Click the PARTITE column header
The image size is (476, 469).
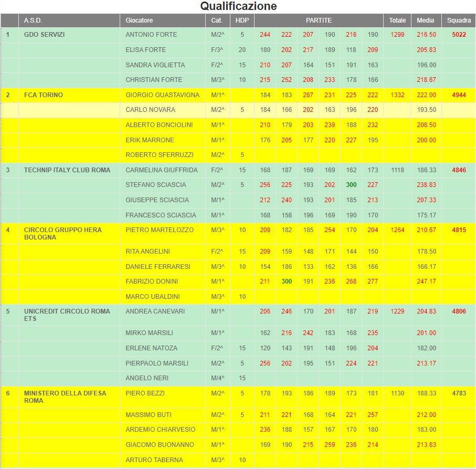(319, 20)
